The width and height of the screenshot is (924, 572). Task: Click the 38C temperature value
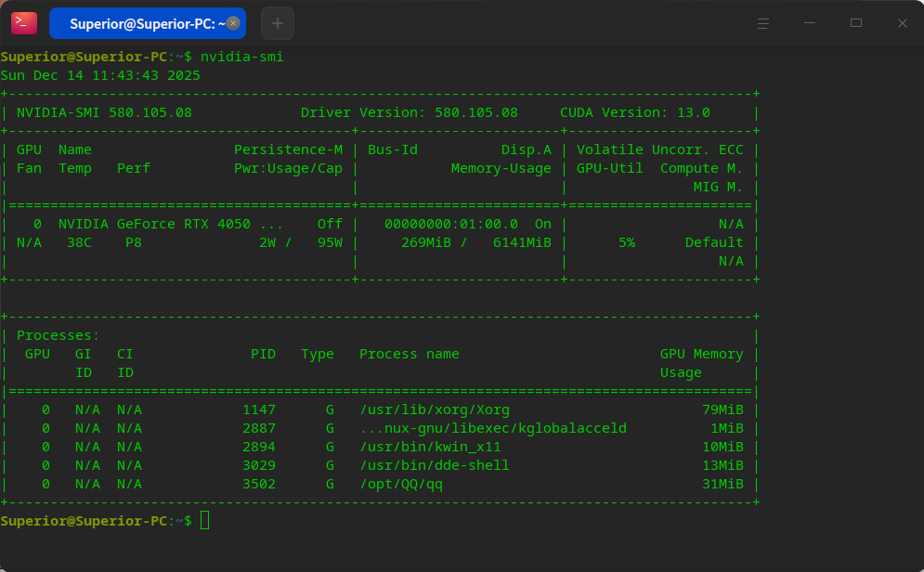(79, 242)
